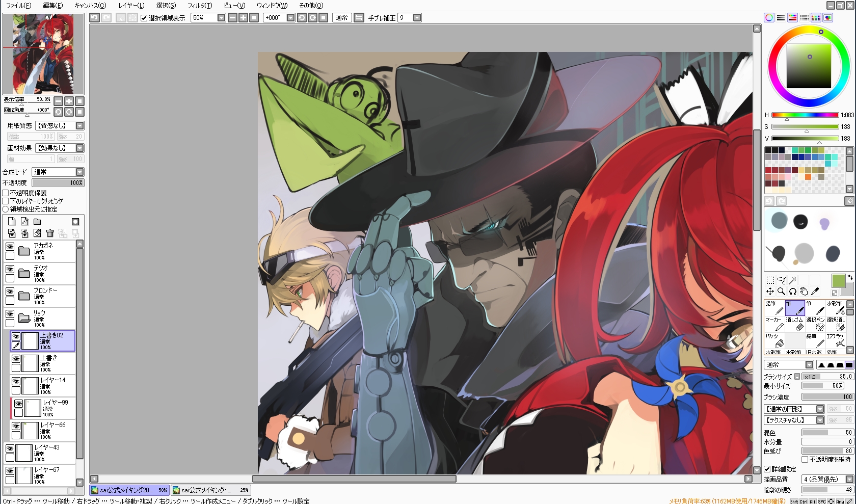Select the move layer tool
This screenshot has height=504, width=856.
[770, 291]
